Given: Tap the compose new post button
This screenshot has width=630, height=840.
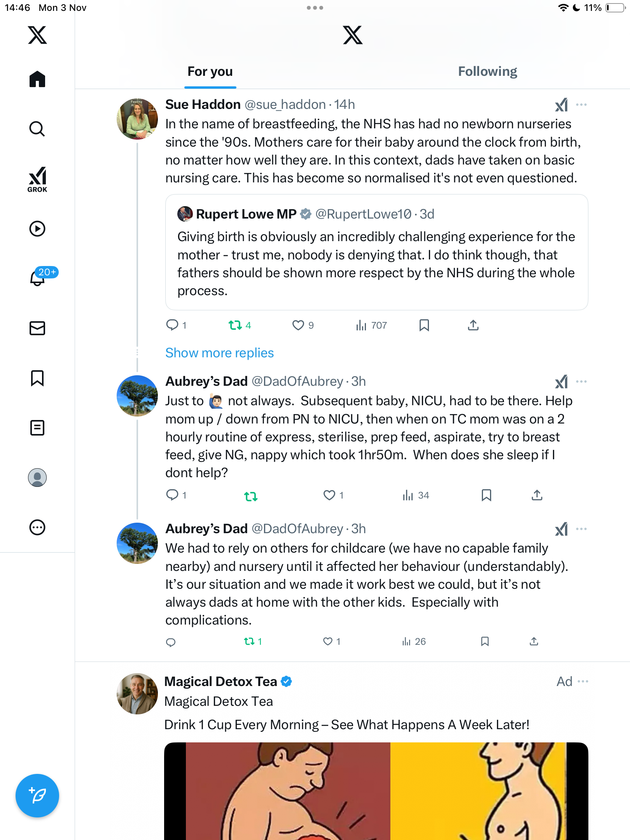Looking at the screenshot, I should [x=37, y=795].
